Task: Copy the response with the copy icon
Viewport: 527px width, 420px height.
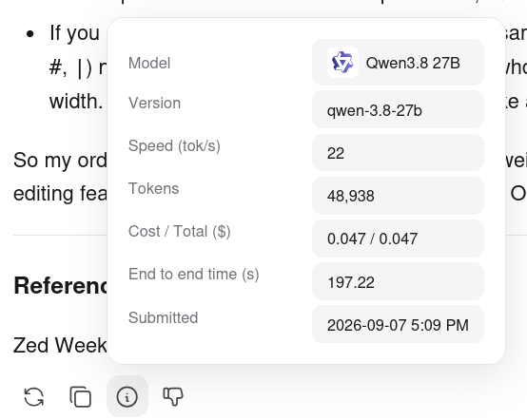Action: [80, 397]
